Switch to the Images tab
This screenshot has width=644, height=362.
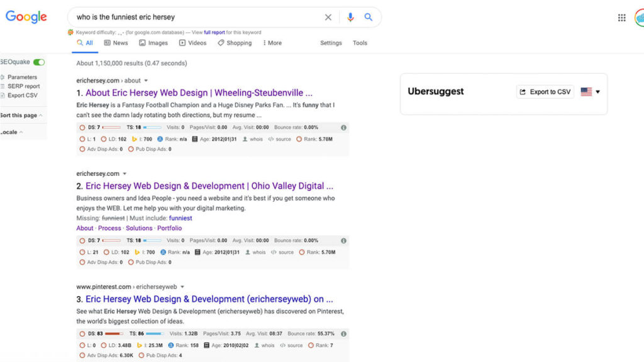153,43
